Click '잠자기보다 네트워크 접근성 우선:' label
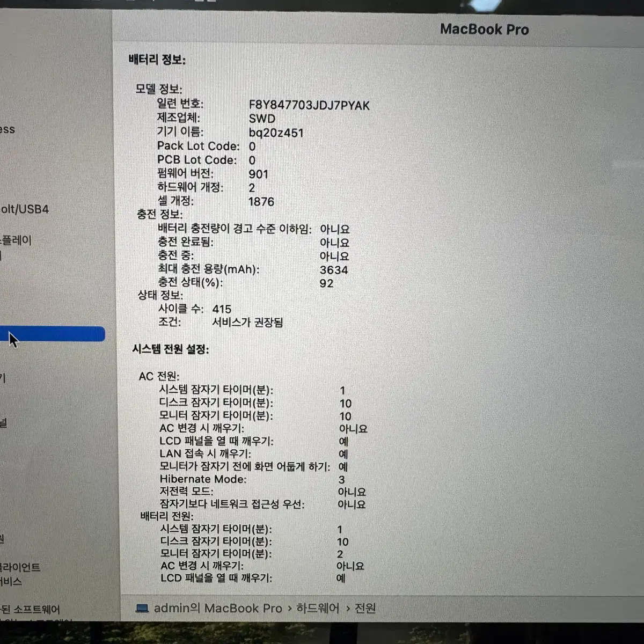 coord(232,504)
